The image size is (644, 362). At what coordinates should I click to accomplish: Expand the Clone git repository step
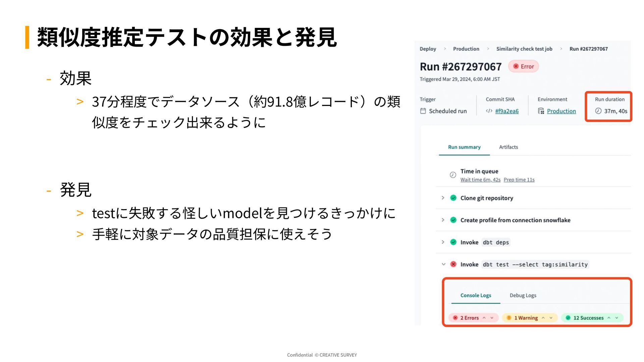coord(443,198)
